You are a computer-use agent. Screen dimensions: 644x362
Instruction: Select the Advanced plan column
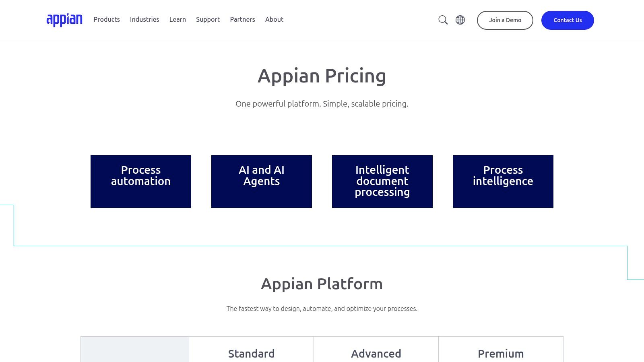click(x=376, y=353)
